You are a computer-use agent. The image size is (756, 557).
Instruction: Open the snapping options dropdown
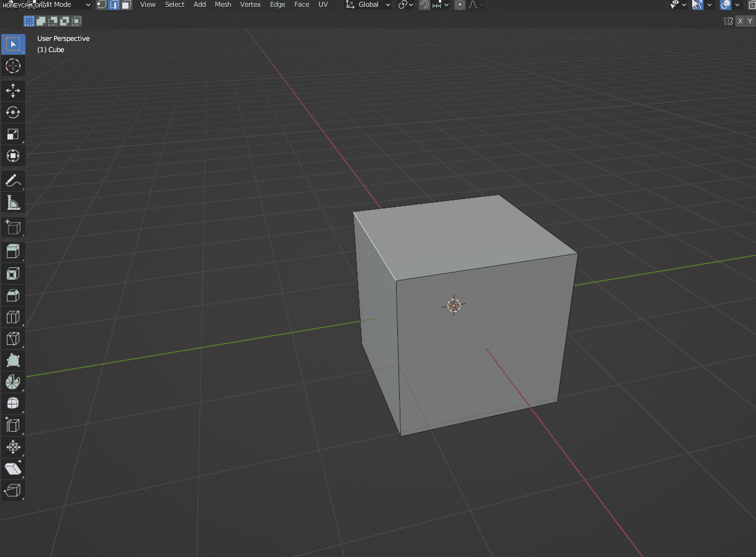point(440,5)
